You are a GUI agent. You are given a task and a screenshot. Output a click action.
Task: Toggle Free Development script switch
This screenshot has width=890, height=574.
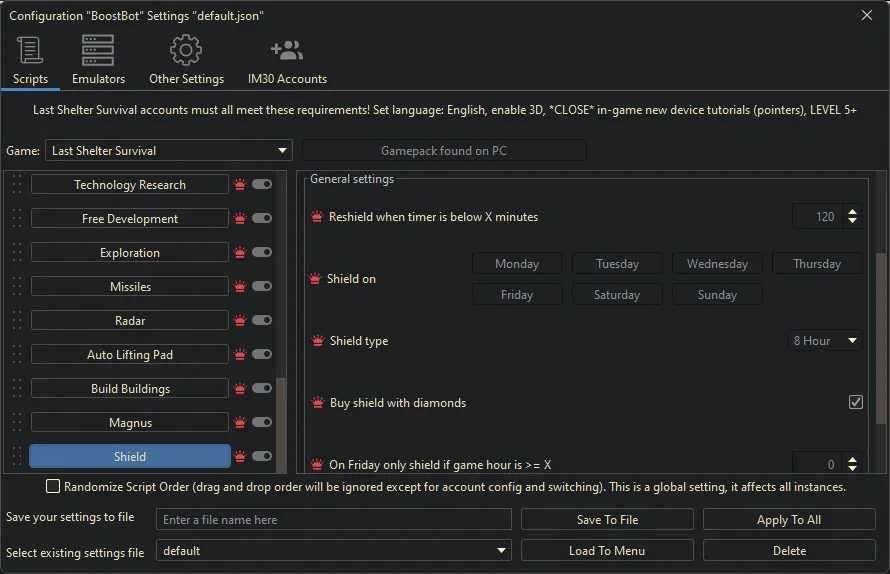262,218
